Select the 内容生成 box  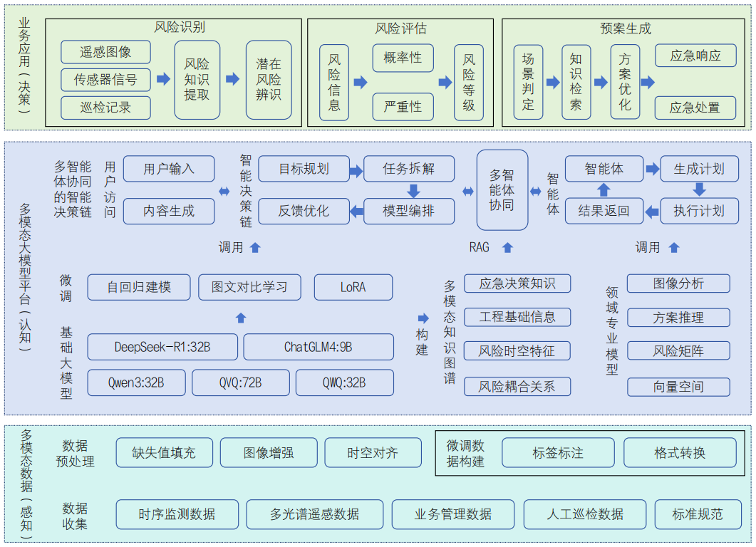pos(169,211)
